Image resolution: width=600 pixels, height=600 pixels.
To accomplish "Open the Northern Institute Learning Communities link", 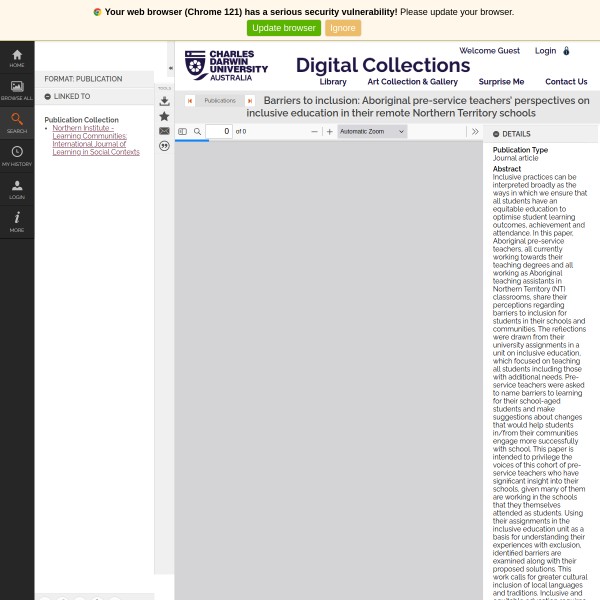I will pyautogui.click(x=96, y=140).
